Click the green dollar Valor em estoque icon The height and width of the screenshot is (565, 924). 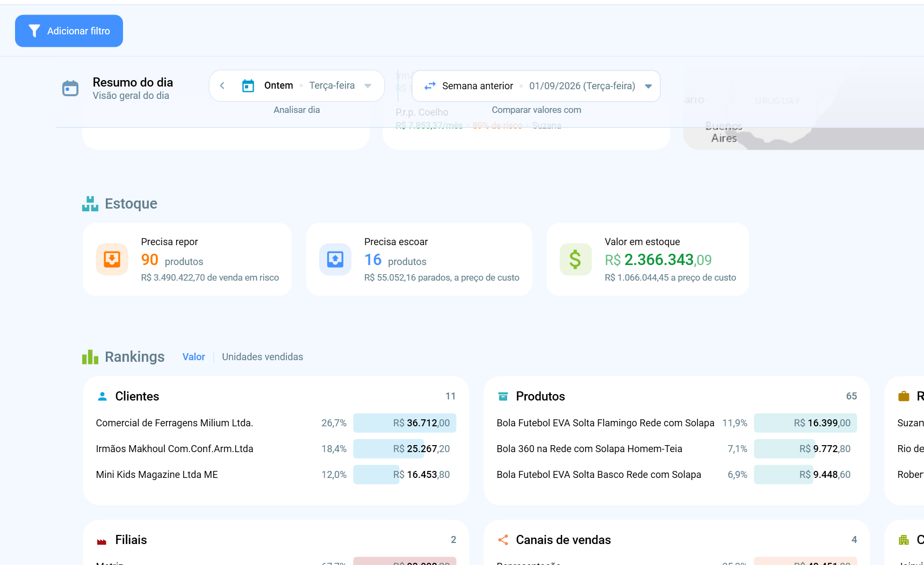pyautogui.click(x=575, y=259)
